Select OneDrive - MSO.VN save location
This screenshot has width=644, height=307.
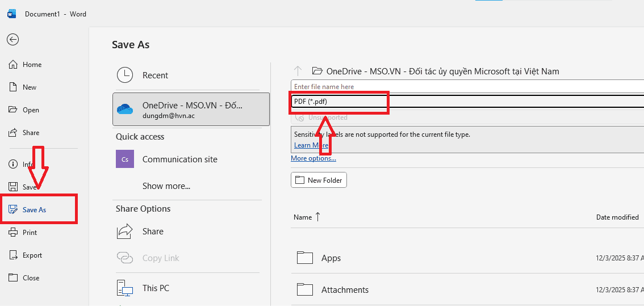(x=191, y=109)
